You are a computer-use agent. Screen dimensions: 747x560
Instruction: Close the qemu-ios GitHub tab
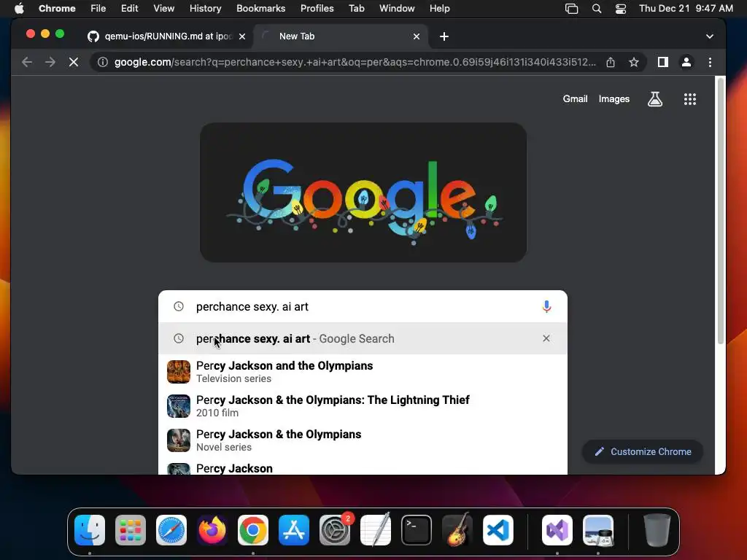click(242, 36)
